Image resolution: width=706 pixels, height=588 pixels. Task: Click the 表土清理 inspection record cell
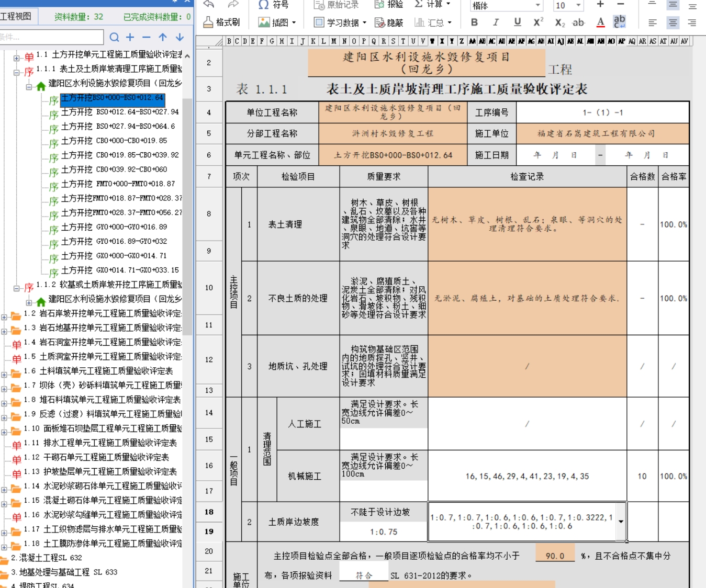coord(527,224)
